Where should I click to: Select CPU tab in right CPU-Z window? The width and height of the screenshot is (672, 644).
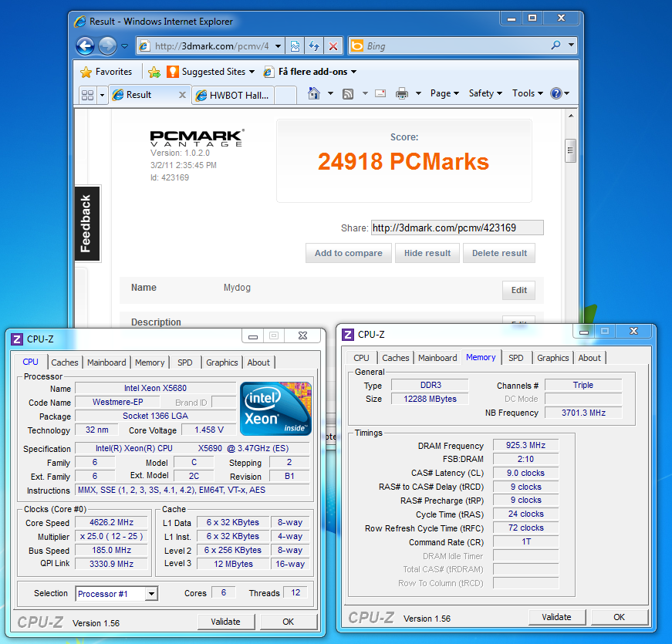[x=361, y=358]
